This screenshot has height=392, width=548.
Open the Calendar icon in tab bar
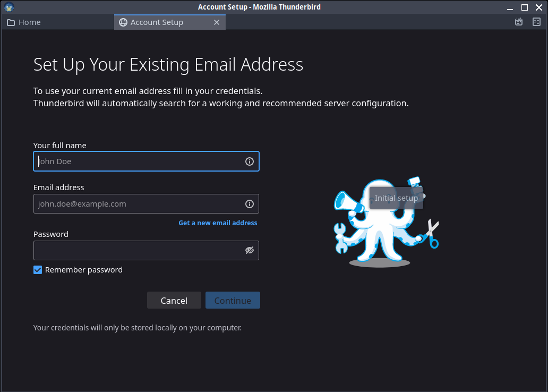tap(519, 22)
